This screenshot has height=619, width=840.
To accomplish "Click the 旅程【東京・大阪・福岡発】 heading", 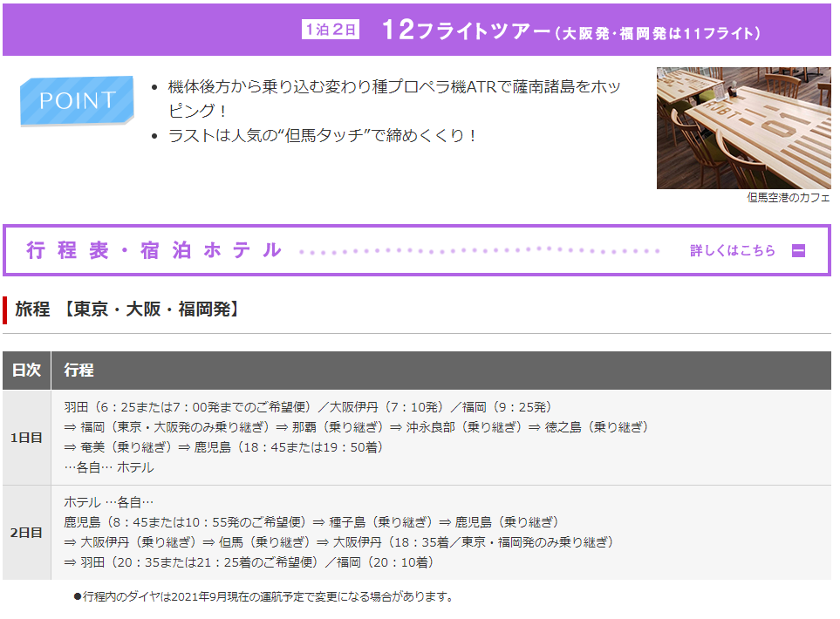I will pos(126,309).
